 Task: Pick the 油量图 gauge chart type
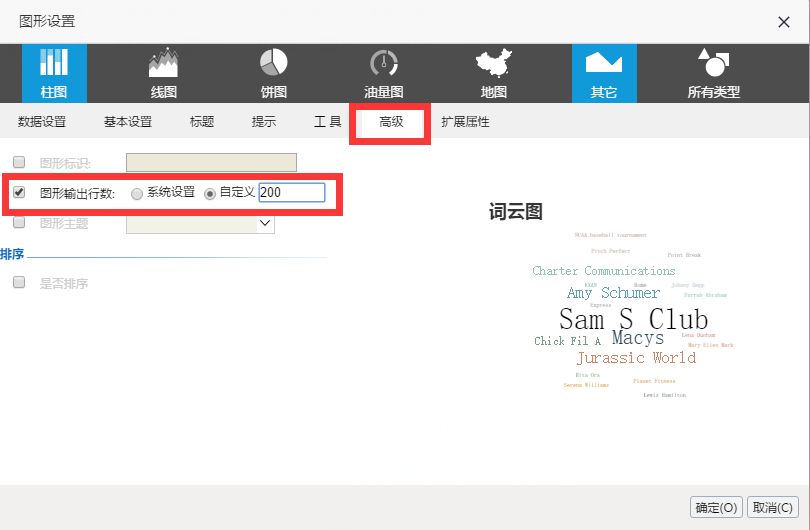tap(384, 73)
